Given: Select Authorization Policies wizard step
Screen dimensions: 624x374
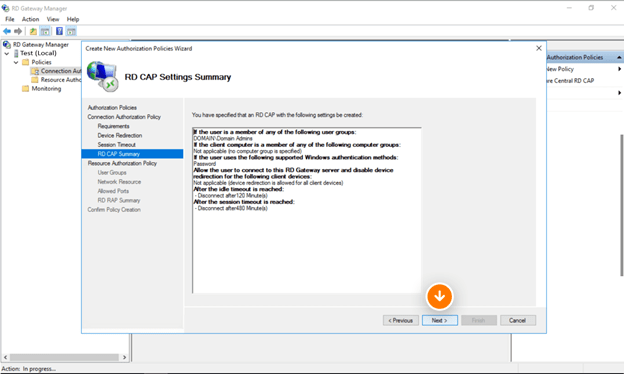Looking at the screenshot, I should click(x=112, y=107).
